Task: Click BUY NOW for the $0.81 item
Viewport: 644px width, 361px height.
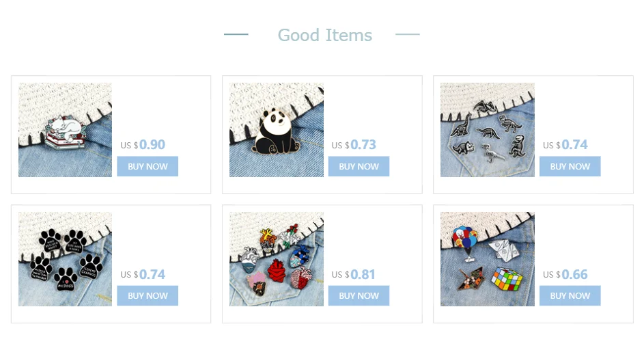Action: pyautogui.click(x=359, y=295)
